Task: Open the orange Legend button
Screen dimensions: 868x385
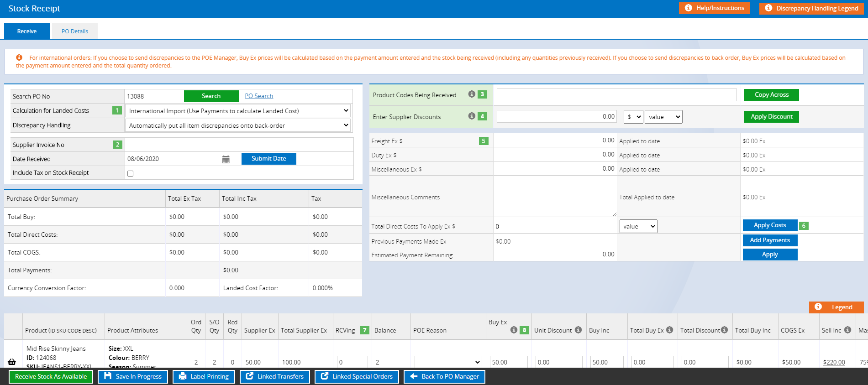Action: (836, 307)
